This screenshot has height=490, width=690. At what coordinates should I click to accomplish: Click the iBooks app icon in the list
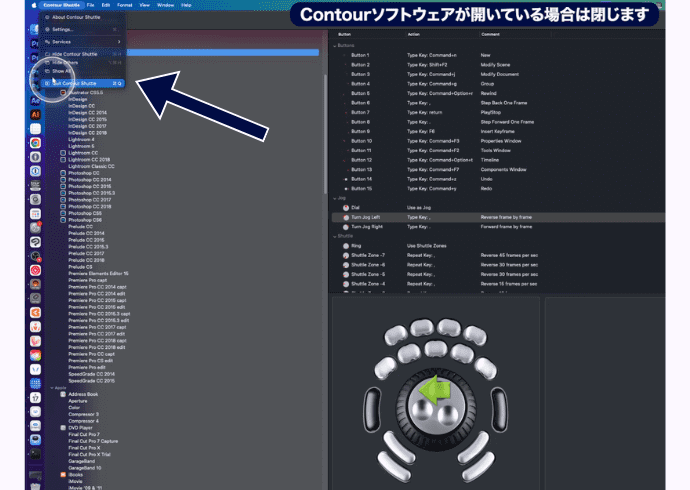[63, 473]
